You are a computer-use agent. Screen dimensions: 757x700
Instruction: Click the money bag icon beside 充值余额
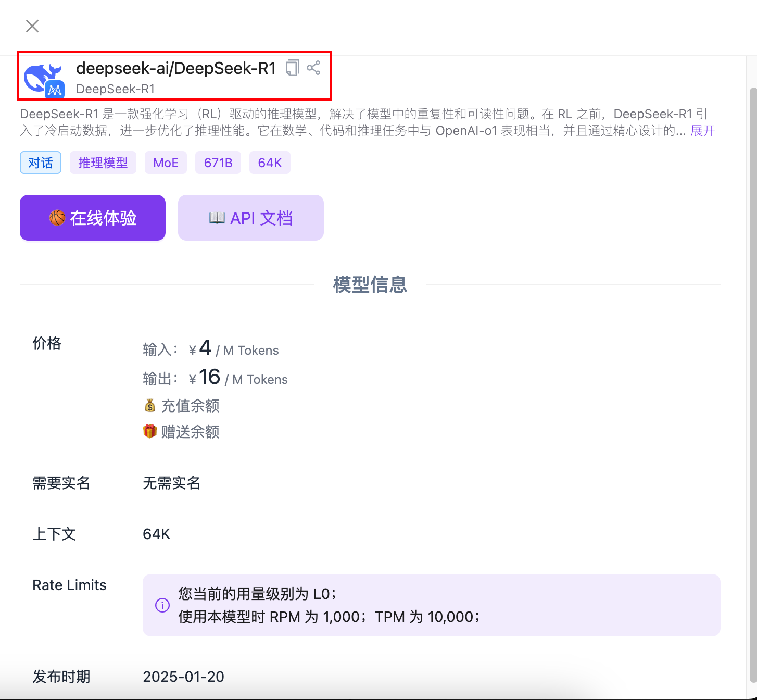[x=150, y=405]
